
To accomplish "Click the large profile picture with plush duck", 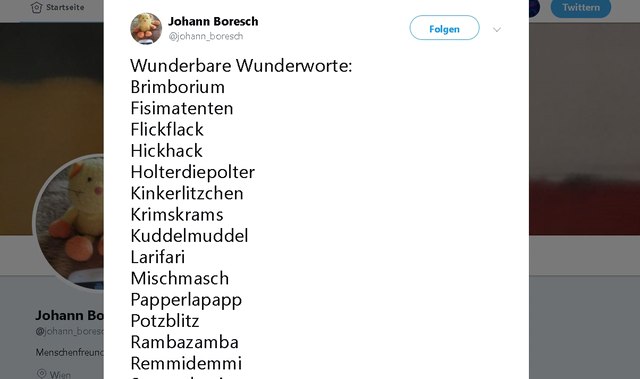I will pos(69,222).
